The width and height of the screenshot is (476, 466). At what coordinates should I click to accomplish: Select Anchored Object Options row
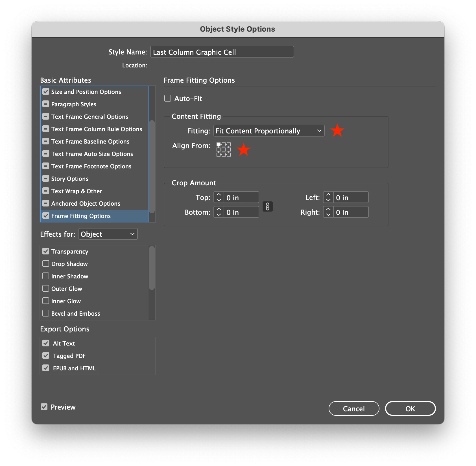click(94, 203)
